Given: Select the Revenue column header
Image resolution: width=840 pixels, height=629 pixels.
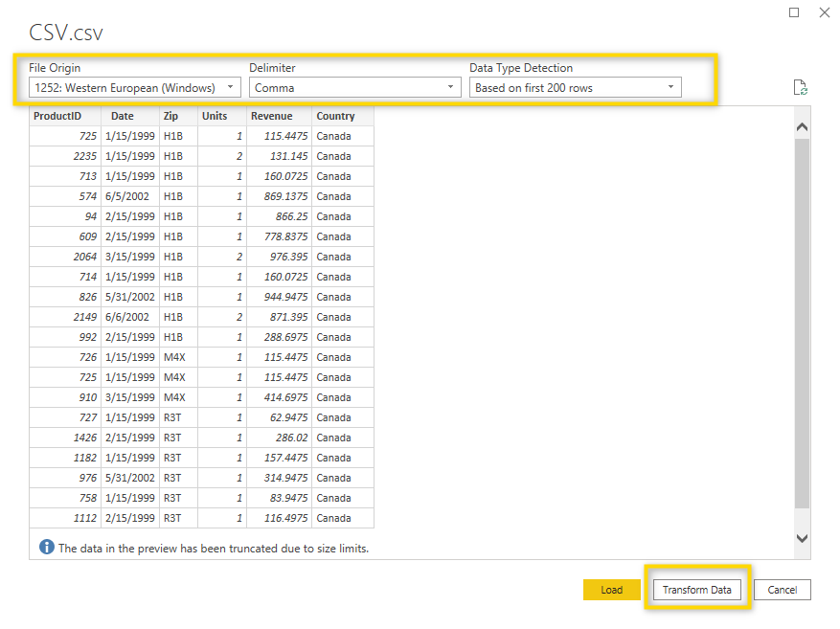Looking at the screenshot, I should [279, 116].
